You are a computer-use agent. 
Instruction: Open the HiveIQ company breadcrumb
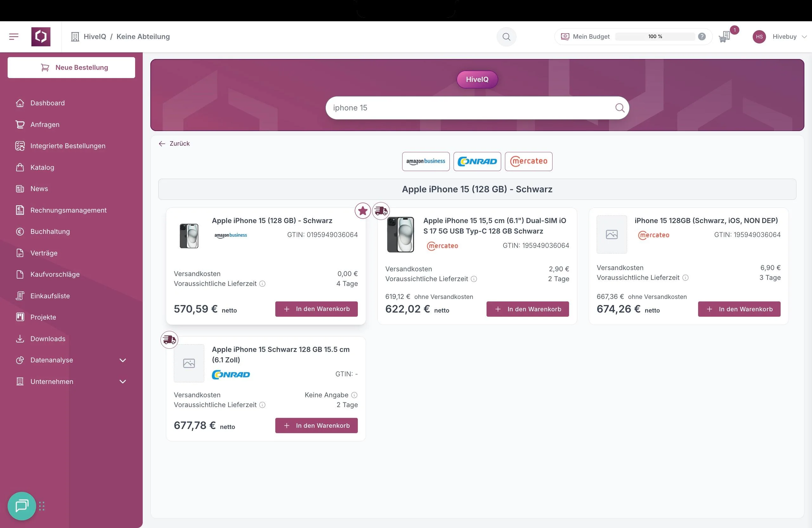(95, 36)
